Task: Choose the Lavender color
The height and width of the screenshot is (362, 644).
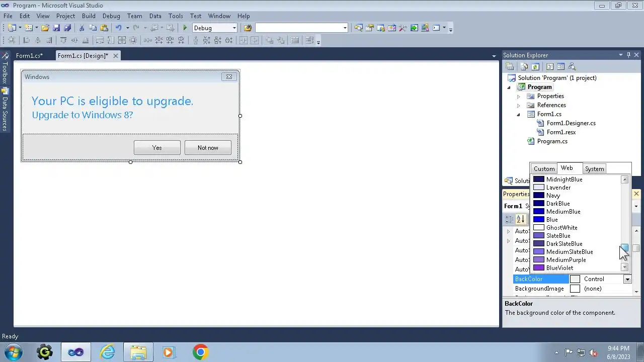Action: pos(578,188)
